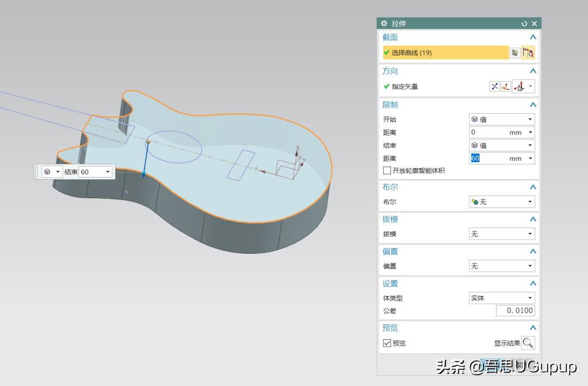Click the active 指定矢量 vector icon
This screenshot has width=588, height=386.
pos(506,86)
